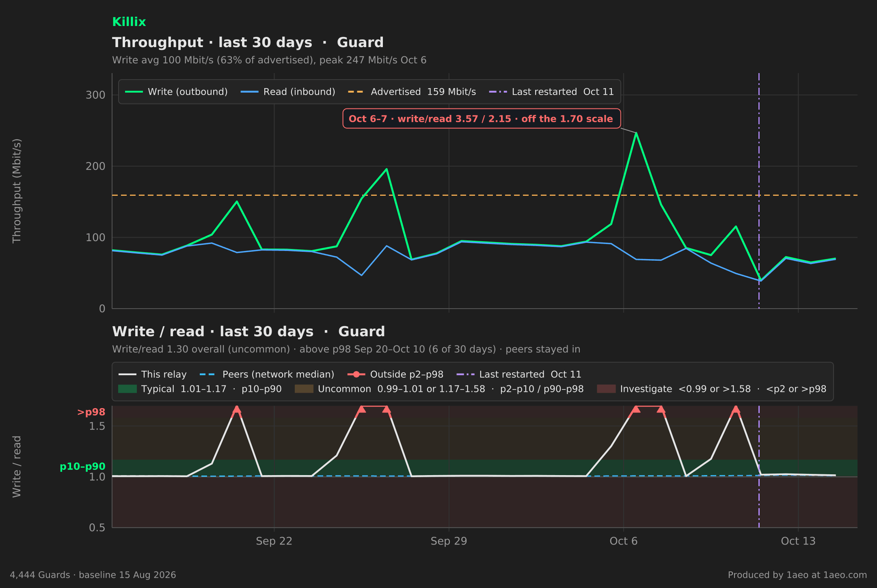
Task: Click the brown Uncommon range swatch
Action: (304, 389)
